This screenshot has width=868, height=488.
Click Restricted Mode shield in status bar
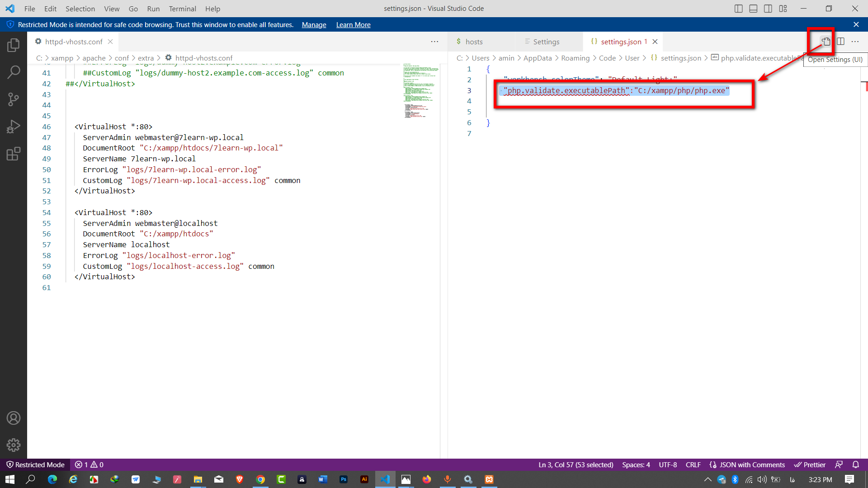[35, 465]
